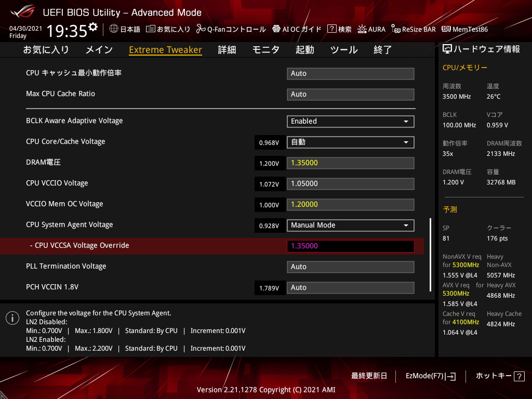
Task: Click 1.072V VCCIO reading
Action: (x=269, y=184)
